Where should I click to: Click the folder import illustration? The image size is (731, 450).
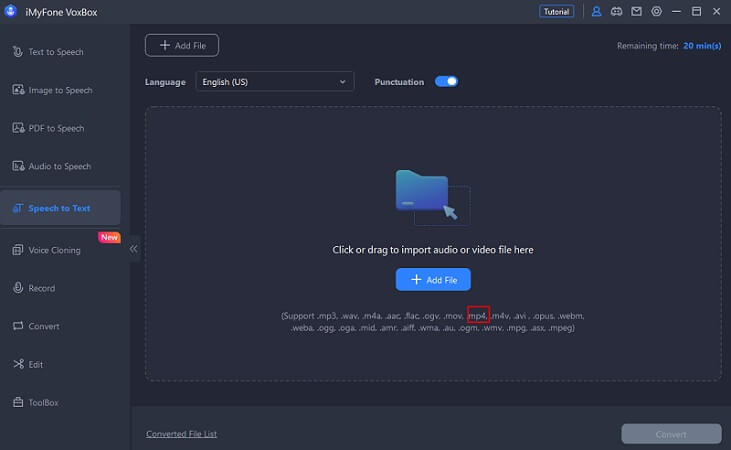[433, 197]
